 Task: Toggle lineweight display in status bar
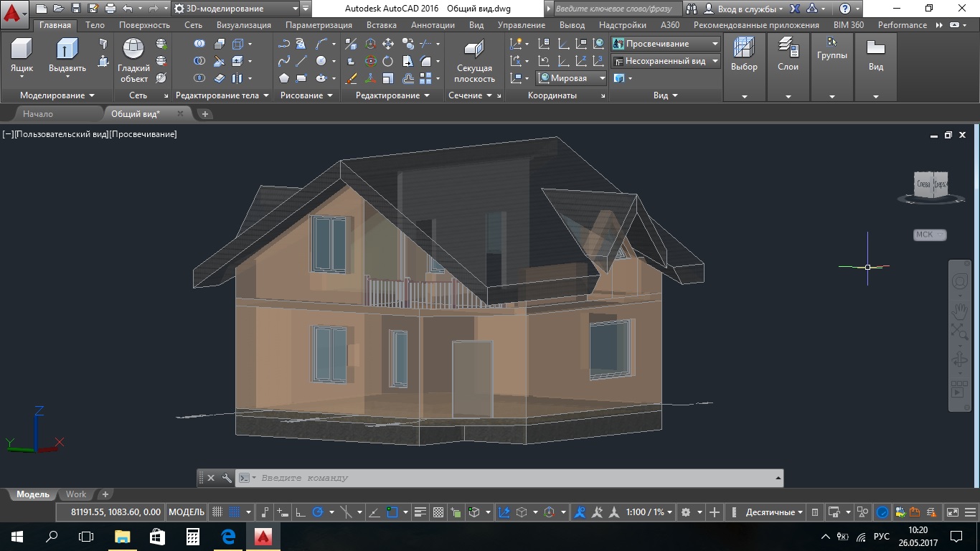pyautogui.click(x=420, y=512)
